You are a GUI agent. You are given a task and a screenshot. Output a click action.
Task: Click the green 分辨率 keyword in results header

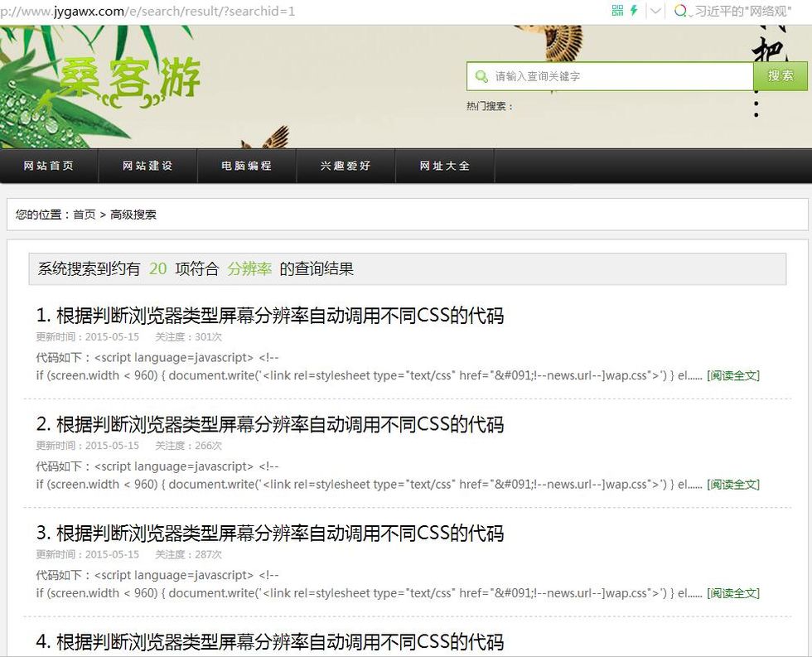(249, 268)
